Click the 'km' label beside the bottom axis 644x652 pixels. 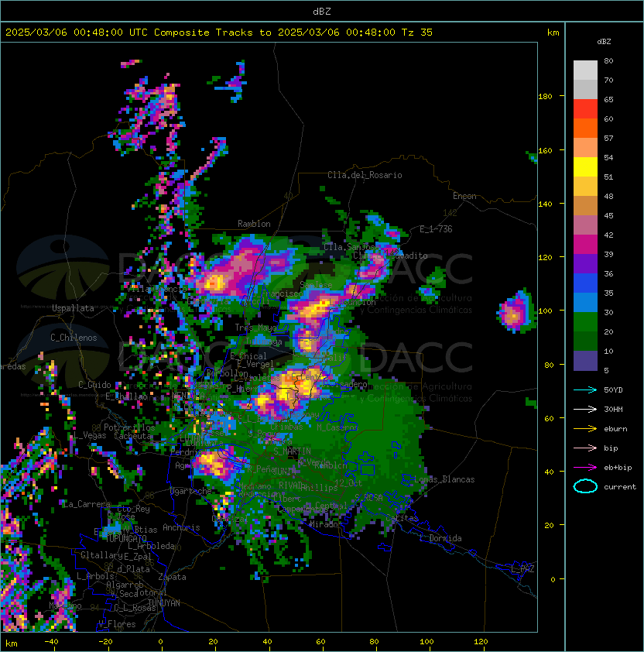coord(12,643)
